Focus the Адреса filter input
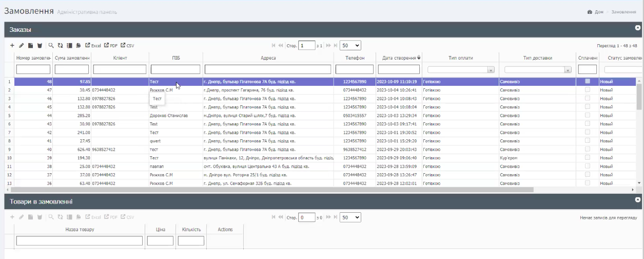The width and height of the screenshot is (644, 259). click(268, 69)
